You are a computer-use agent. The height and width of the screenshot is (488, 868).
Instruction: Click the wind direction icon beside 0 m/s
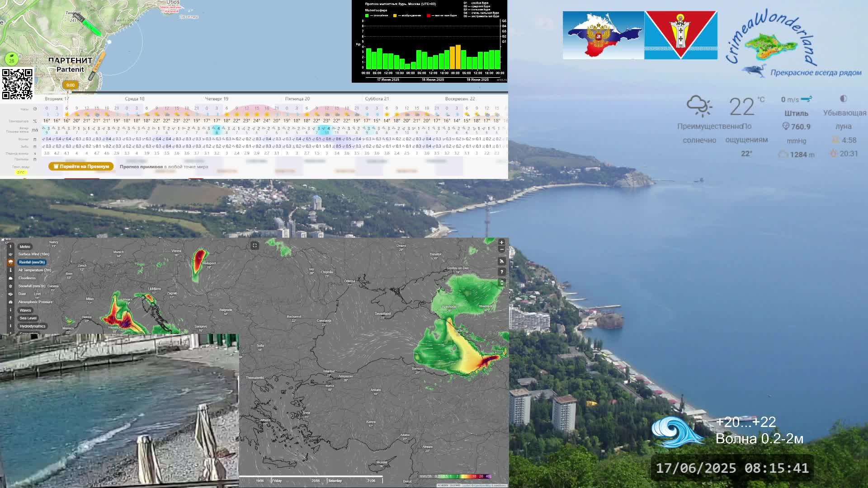tap(807, 99)
